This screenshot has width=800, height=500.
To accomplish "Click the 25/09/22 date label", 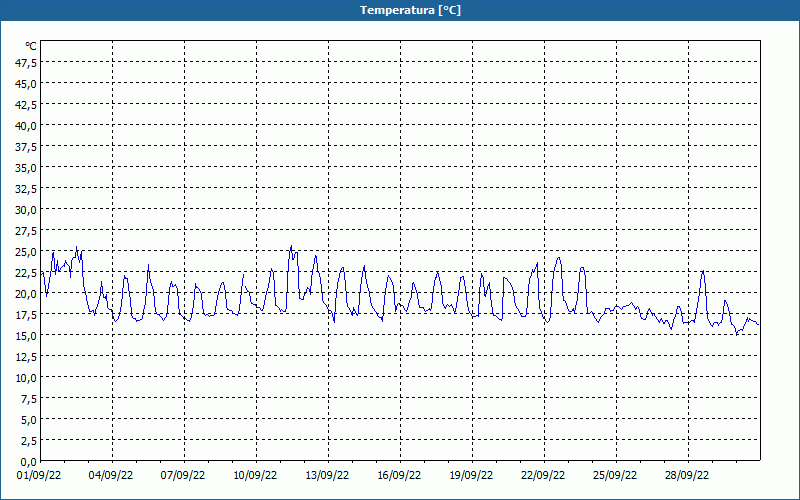I will (615, 476).
